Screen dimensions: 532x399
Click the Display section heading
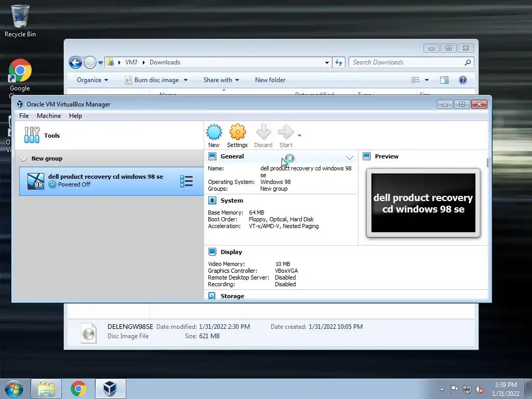231,252
